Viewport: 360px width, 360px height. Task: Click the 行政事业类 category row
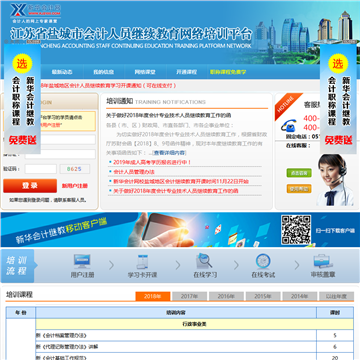coord(195,324)
